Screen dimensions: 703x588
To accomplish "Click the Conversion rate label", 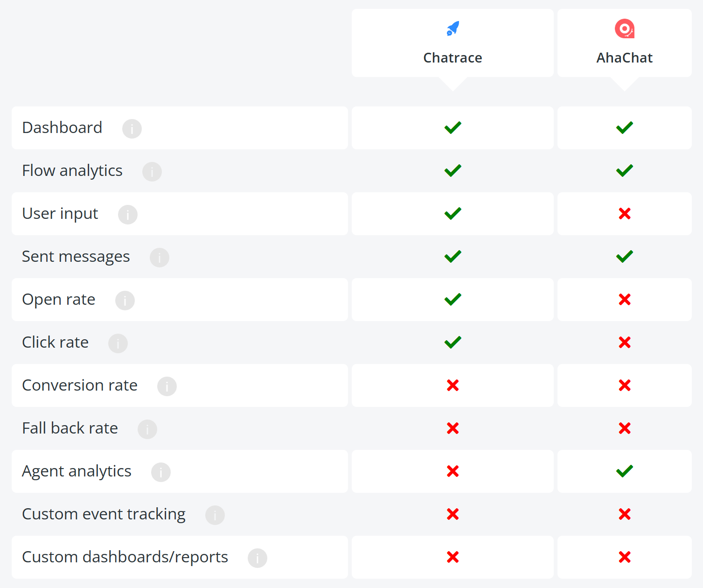I will click(x=80, y=385).
